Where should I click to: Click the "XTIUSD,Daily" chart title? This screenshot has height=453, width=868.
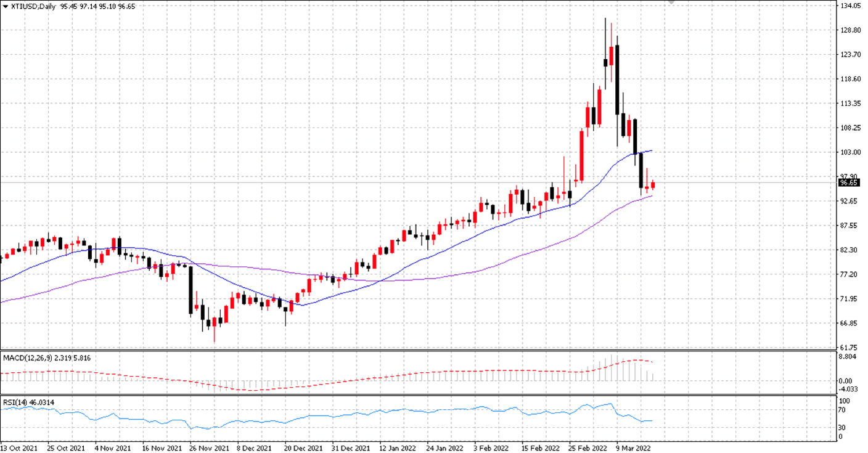33,6
